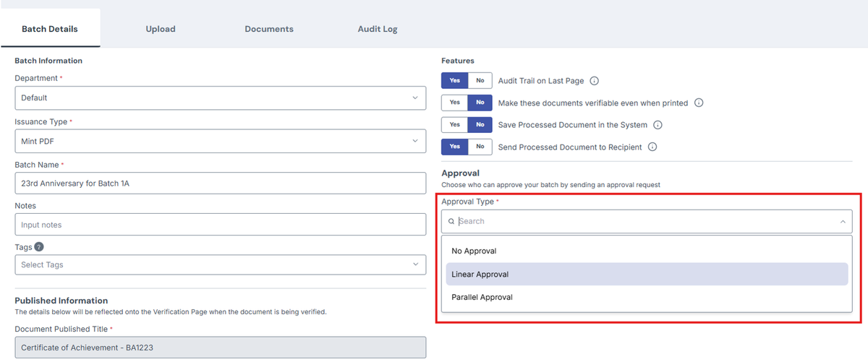The height and width of the screenshot is (362, 868).
Task: Open the Issuance Type dropdown
Action: (x=220, y=141)
